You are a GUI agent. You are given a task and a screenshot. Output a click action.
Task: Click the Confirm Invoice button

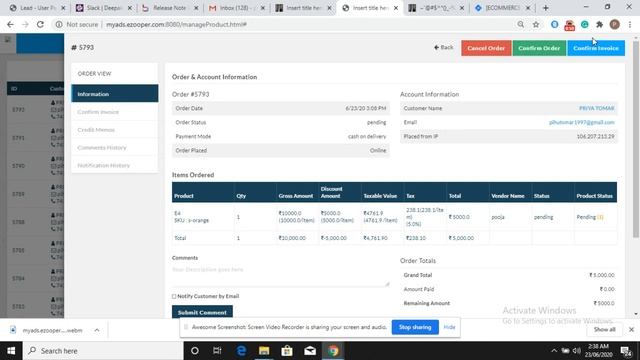(596, 48)
